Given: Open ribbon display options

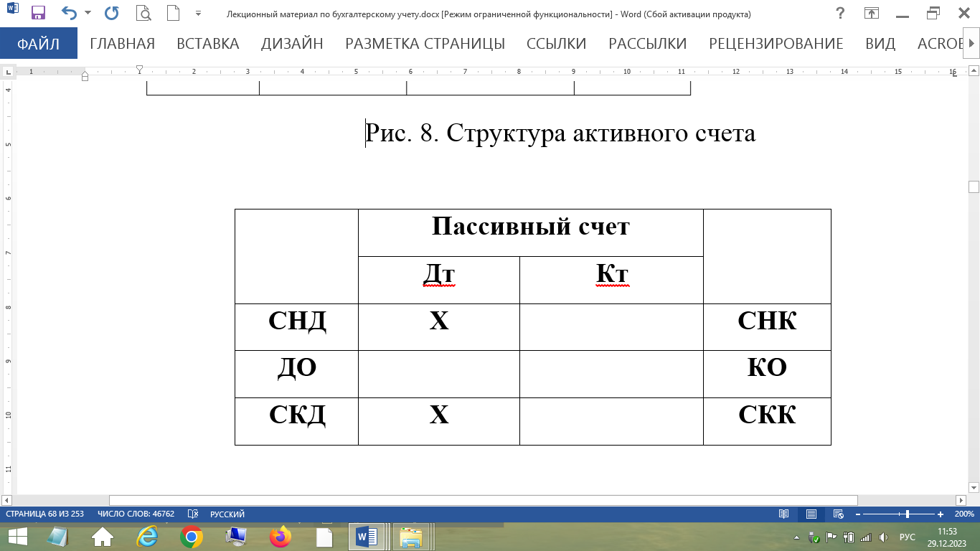Looking at the screenshot, I should [872, 13].
